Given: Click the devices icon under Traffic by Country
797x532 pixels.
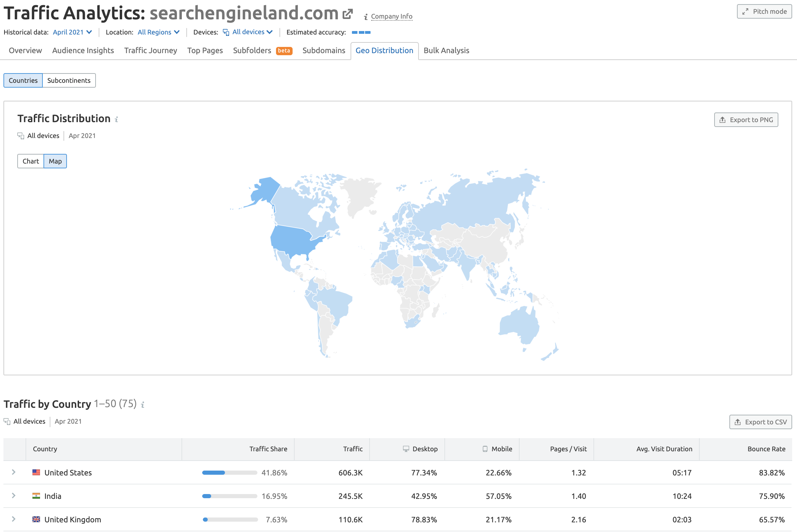Looking at the screenshot, I should pyautogui.click(x=7, y=422).
